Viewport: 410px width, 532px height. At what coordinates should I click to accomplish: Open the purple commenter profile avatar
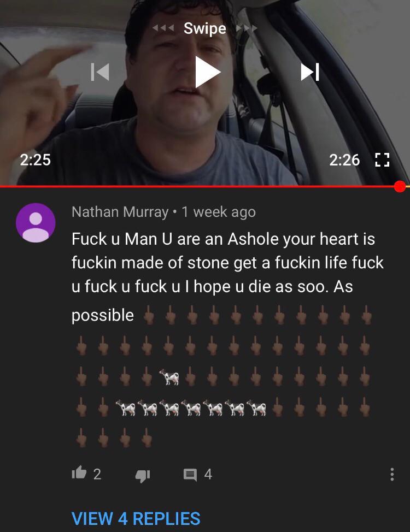tap(36, 222)
